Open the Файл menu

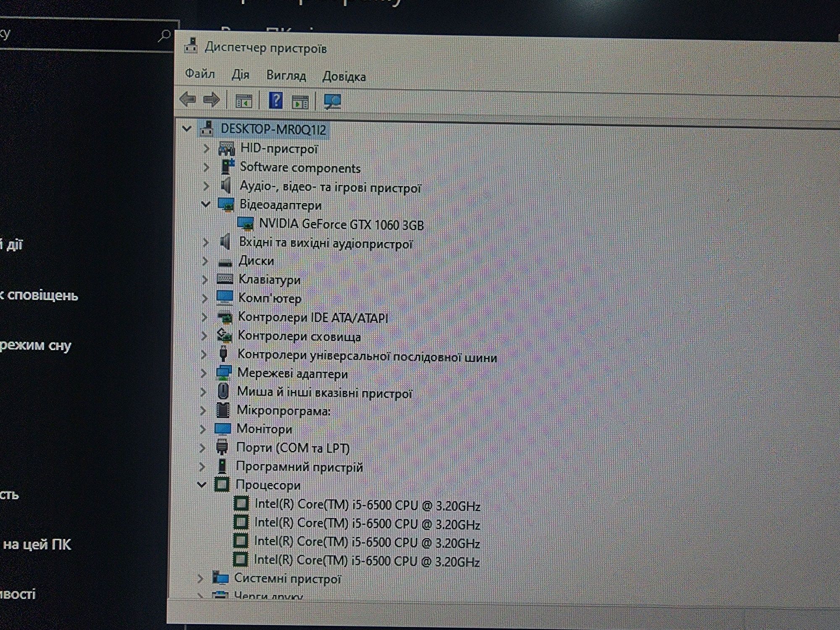tap(200, 74)
